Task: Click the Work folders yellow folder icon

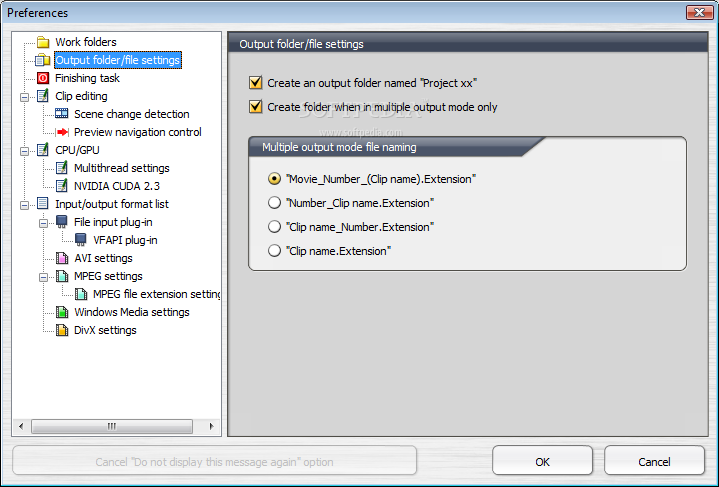Action: click(x=43, y=42)
